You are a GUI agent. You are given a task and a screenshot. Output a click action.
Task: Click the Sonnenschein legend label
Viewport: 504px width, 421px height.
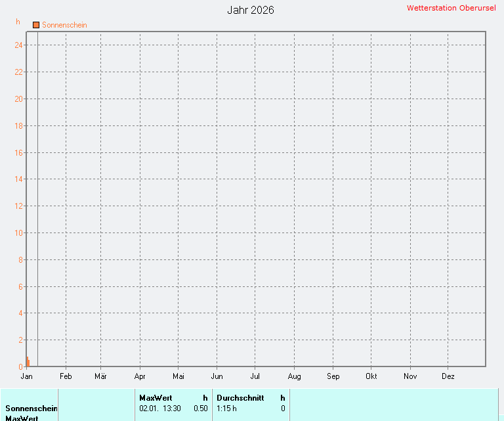[64, 25]
